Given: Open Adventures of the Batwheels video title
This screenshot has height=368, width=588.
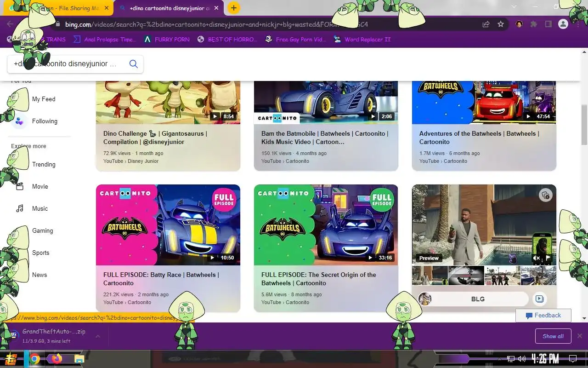Looking at the screenshot, I should click(479, 138).
